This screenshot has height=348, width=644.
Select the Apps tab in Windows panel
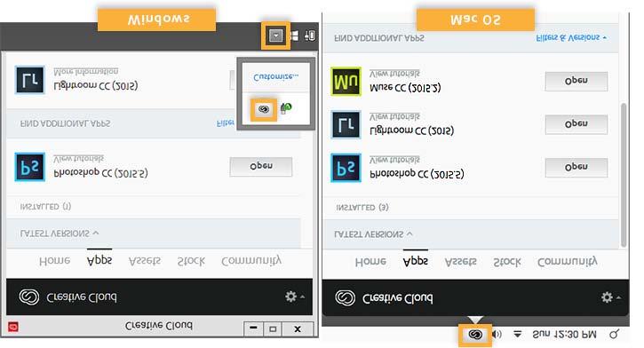[99, 261]
